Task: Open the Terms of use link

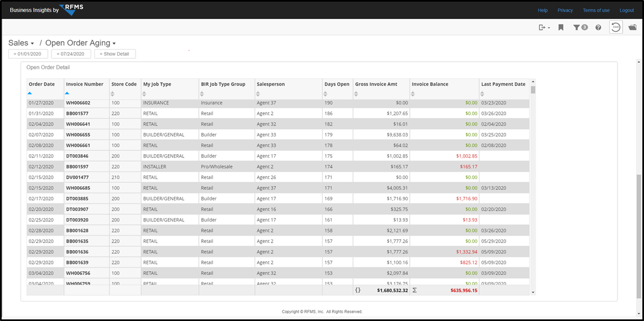Action: (596, 10)
